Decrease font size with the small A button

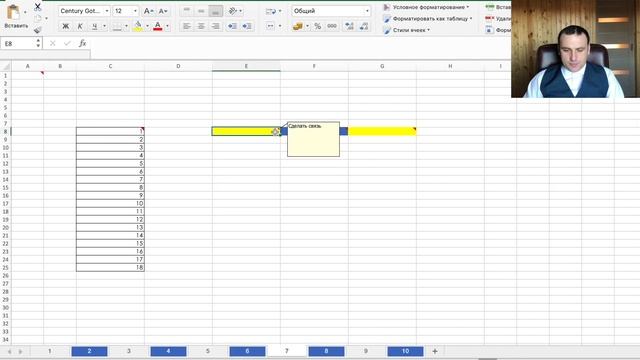(x=162, y=11)
